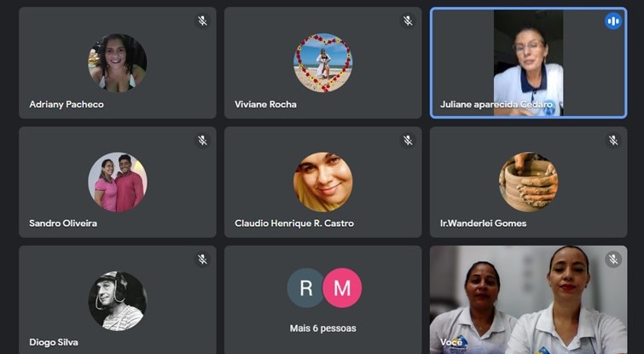Click muted mic icon on Ir.Wanderlei Gomes tile
The width and height of the screenshot is (644, 354).
tap(613, 141)
